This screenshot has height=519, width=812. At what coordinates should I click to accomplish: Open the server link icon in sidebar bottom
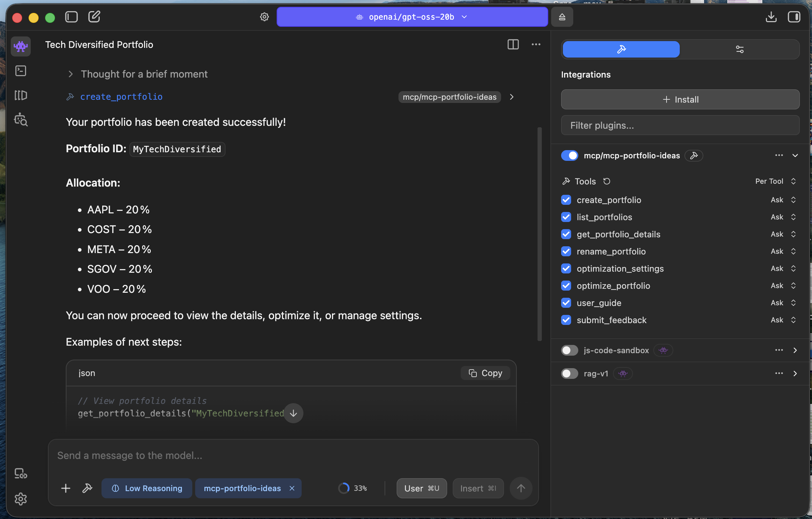[x=21, y=474]
